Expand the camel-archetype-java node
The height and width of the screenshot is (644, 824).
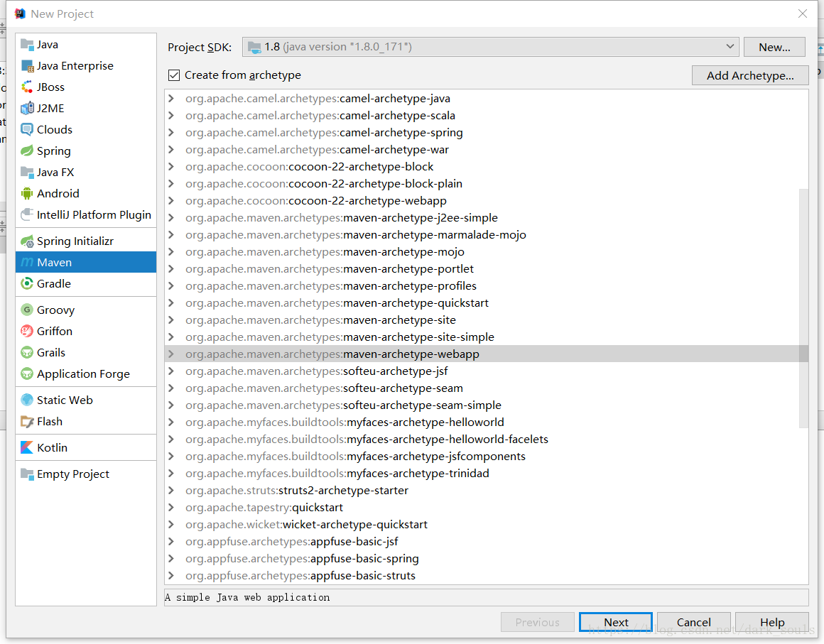click(x=170, y=98)
